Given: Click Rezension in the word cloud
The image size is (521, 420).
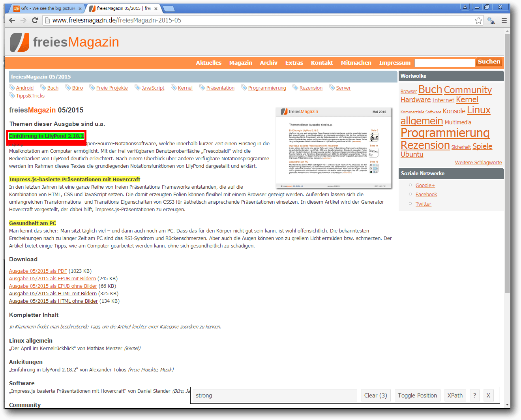Looking at the screenshot, I should (x=425, y=145).
